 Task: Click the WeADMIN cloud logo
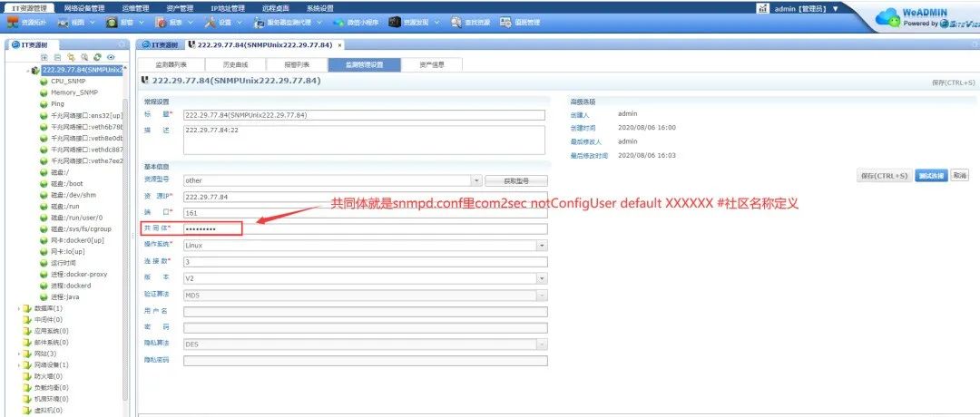[888, 18]
